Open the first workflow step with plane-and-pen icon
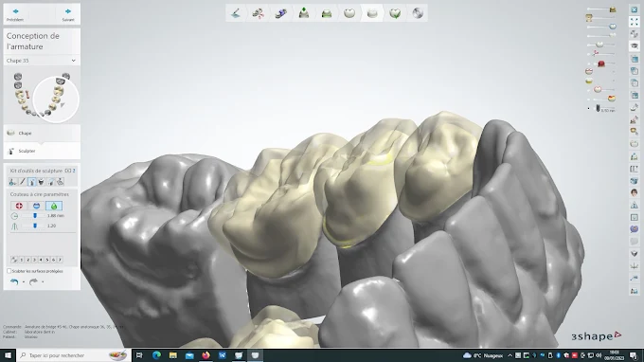The width and height of the screenshot is (644, 362). click(235, 13)
